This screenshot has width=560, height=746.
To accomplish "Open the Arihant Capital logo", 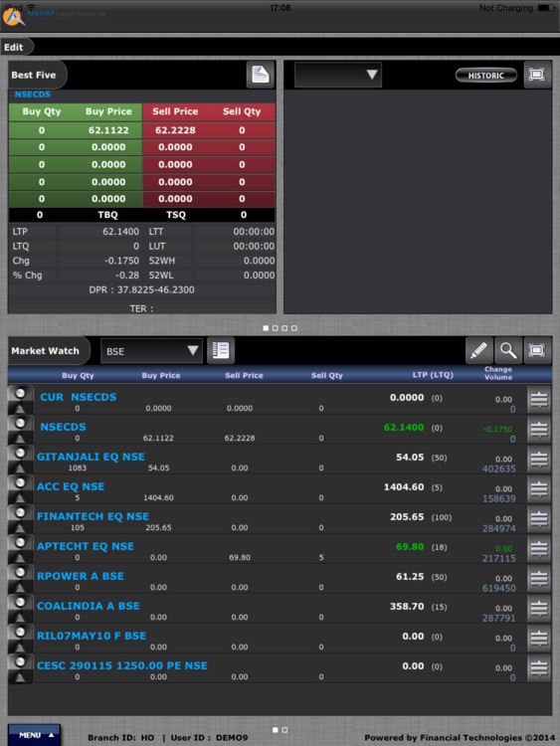I will (x=13, y=17).
